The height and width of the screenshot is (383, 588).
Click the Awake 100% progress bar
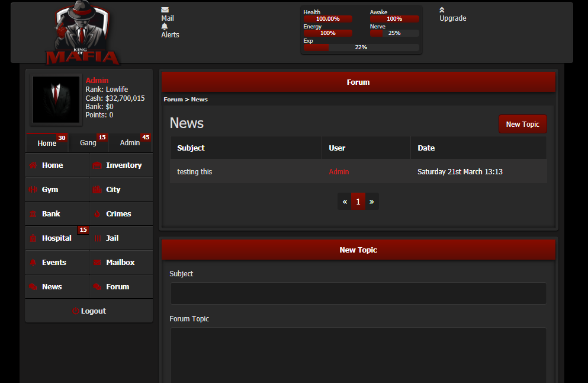tap(394, 19)
